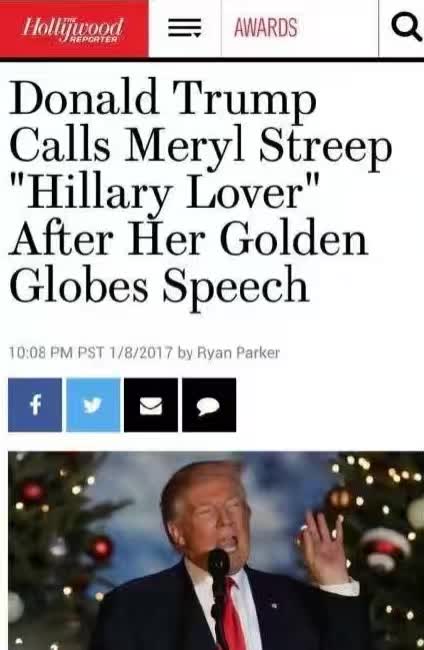Image resolution: width=424 pixels, height=650 pixels.
Task: Expand the small arrow on the menu icon
Action: click(x=197, y=35)
